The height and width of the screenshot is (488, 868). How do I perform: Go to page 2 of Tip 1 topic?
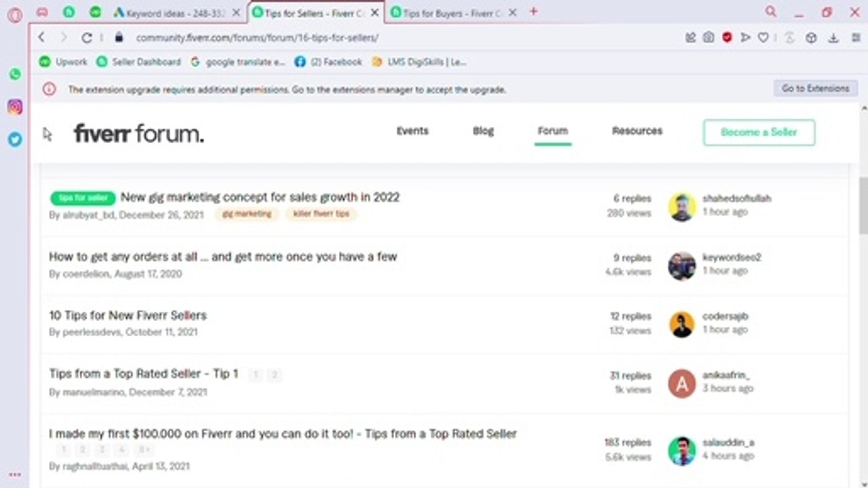point(274,375)
